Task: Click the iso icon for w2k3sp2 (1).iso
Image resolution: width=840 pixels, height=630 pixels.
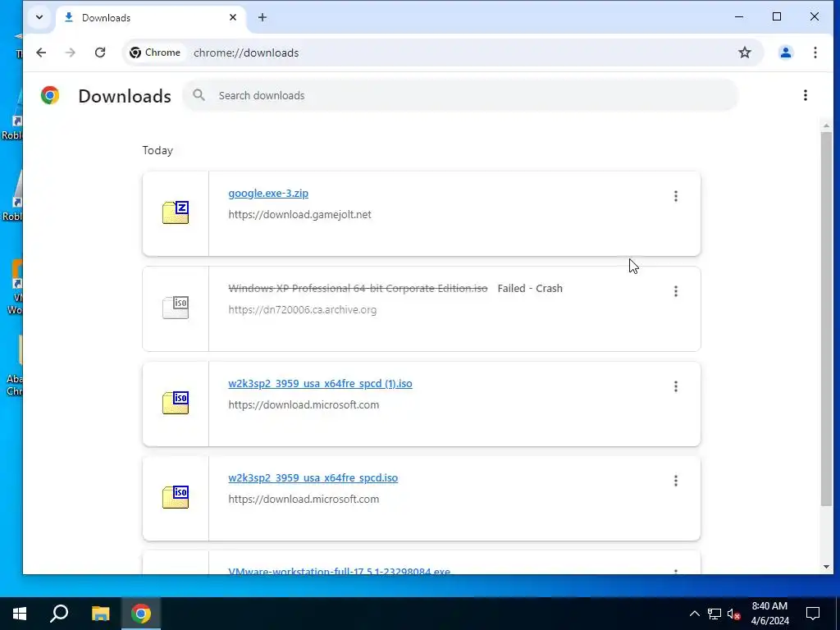Action: [x=176, y=403]
